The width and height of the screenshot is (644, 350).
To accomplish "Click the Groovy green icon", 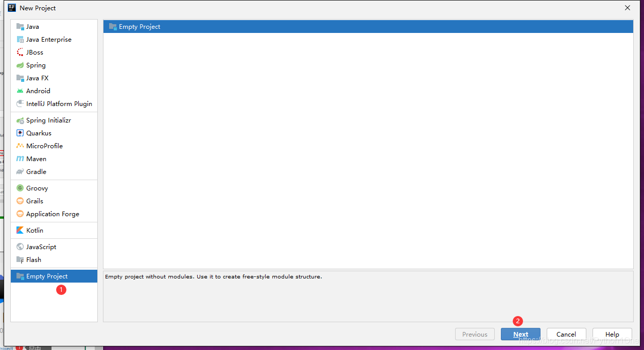I will [x=20, y=188].
